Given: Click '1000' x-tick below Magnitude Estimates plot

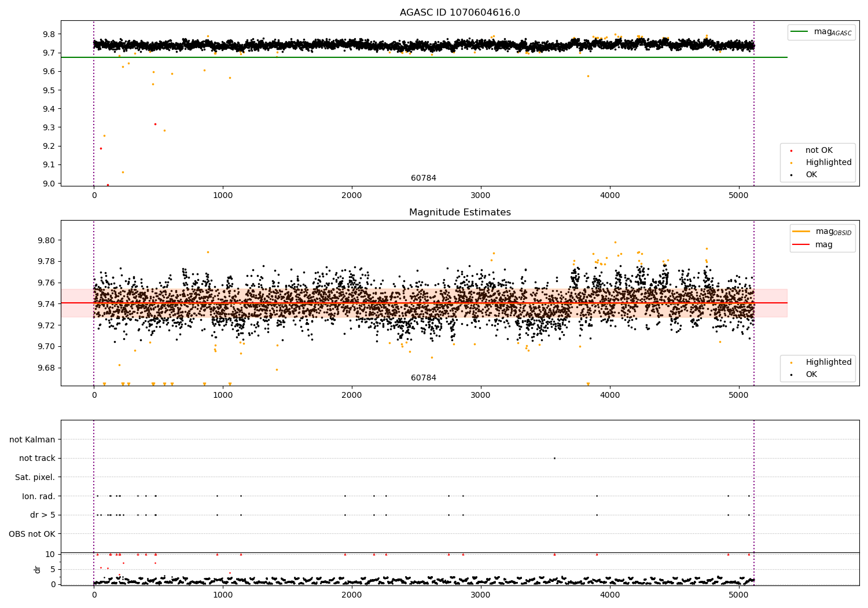Looking at the screenshot, I should [223, 395].
